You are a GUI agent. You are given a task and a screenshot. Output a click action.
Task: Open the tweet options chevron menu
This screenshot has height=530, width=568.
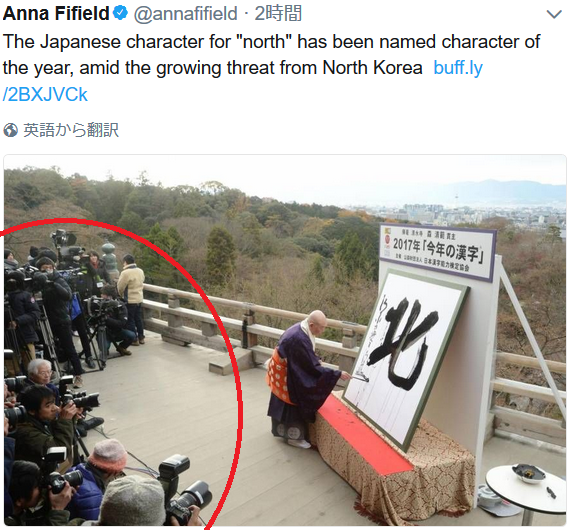pos(554,14)
